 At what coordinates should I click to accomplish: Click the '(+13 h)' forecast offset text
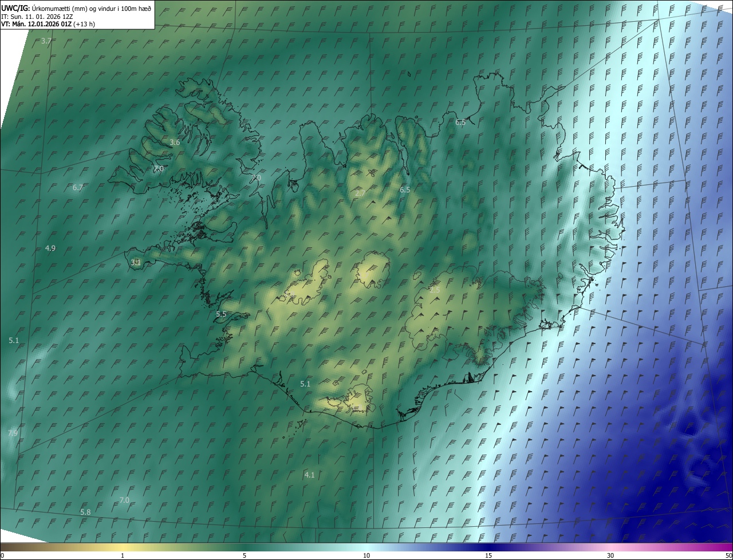[x=84, y=24]
